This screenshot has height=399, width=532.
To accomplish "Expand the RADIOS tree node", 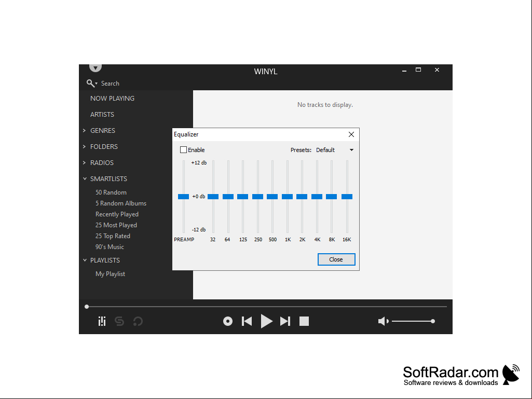I will pyautogui.click(x=84, y=162).
